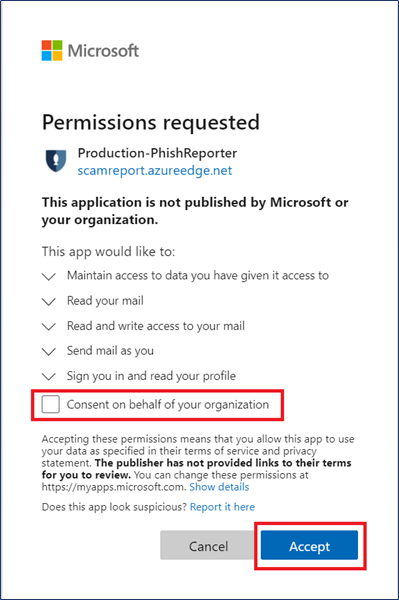Click the Microsoft four-color logo

click(52, 51)
